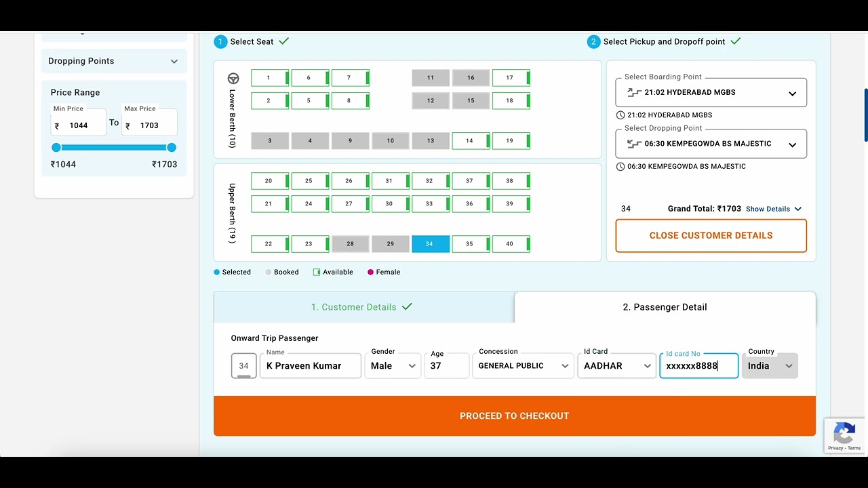Screen dimensions: 868x488
Task: Select upper berth seat 32
Action: click(431, 181)
